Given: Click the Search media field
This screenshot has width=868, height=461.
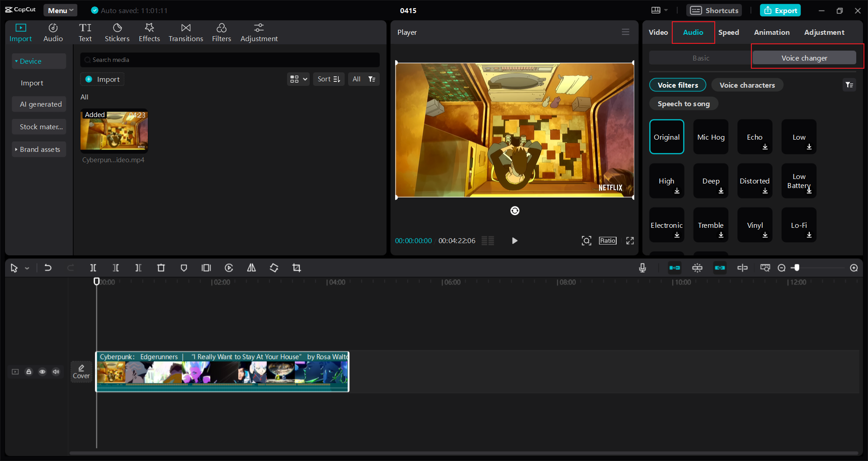Looking at the screenshot, I should [230, 60].
